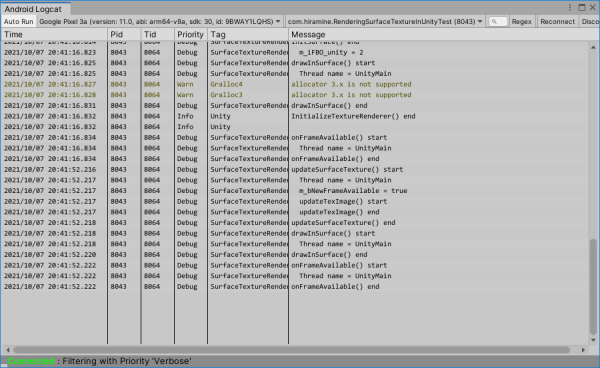Click the search magnifier icon
The height and width of the screenshot is (368, 600).
(494, 21)
